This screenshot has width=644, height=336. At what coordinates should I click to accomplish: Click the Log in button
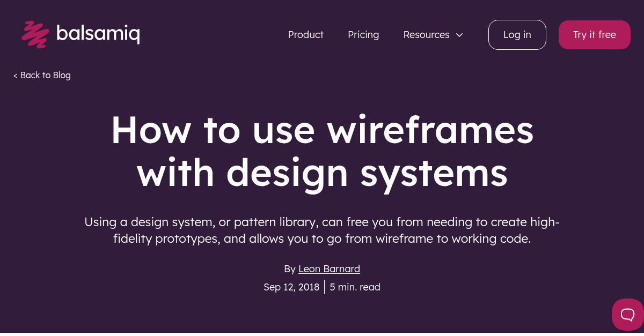coord(517,34)
